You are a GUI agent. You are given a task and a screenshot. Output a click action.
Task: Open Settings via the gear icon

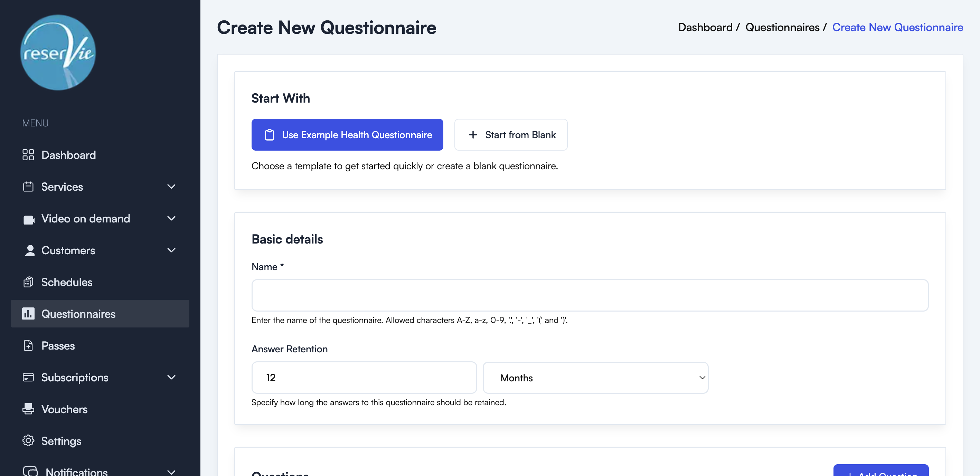click(29, 441)
